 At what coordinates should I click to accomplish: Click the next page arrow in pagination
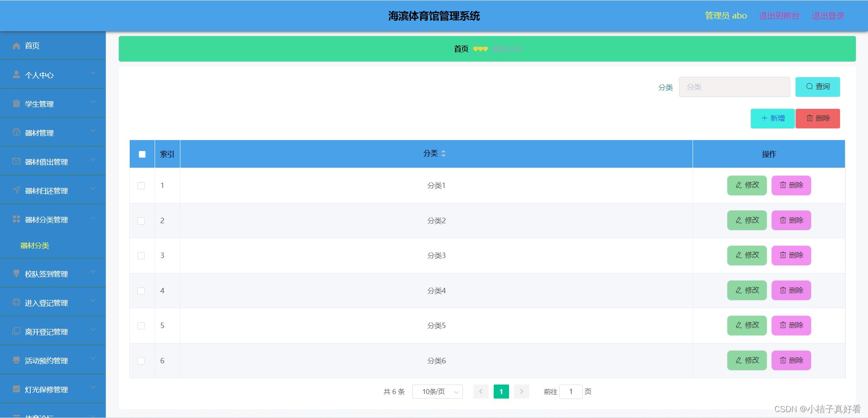(521, 391)
